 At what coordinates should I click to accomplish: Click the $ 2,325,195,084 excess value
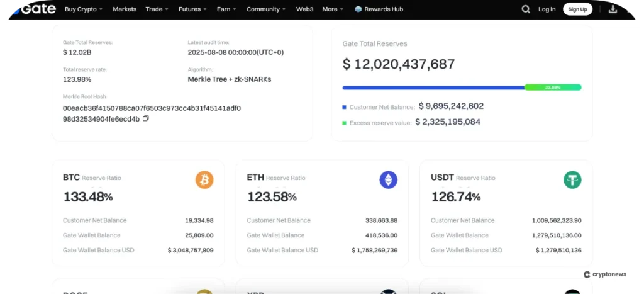448,122
